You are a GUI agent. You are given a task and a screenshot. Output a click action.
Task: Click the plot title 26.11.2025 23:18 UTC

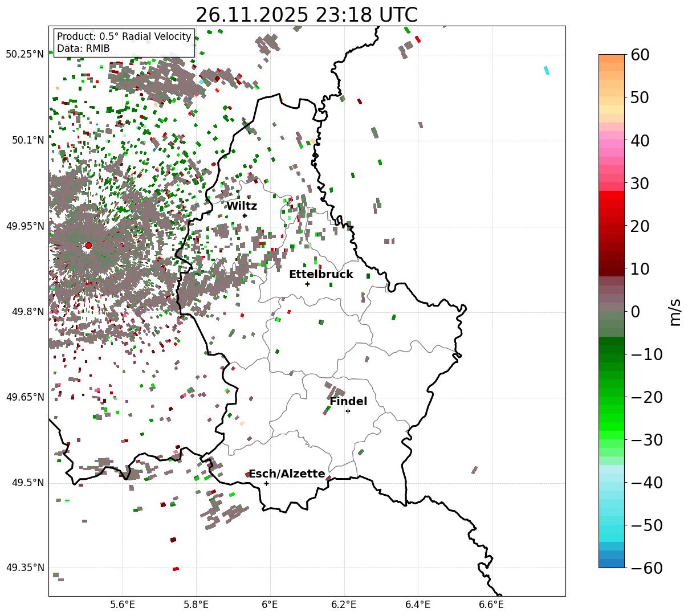(x=307, y=15)
